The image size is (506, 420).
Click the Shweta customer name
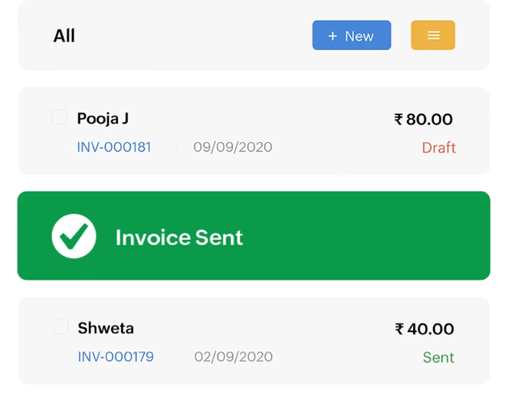point(106,328)
